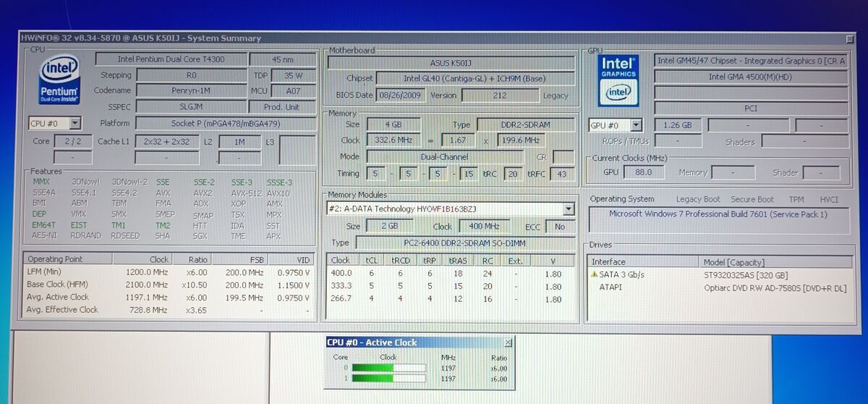Click the PC2-6400 DDR2-SDRAM SO-DIMM type field
868x404 pixels.
click(465, 243)
